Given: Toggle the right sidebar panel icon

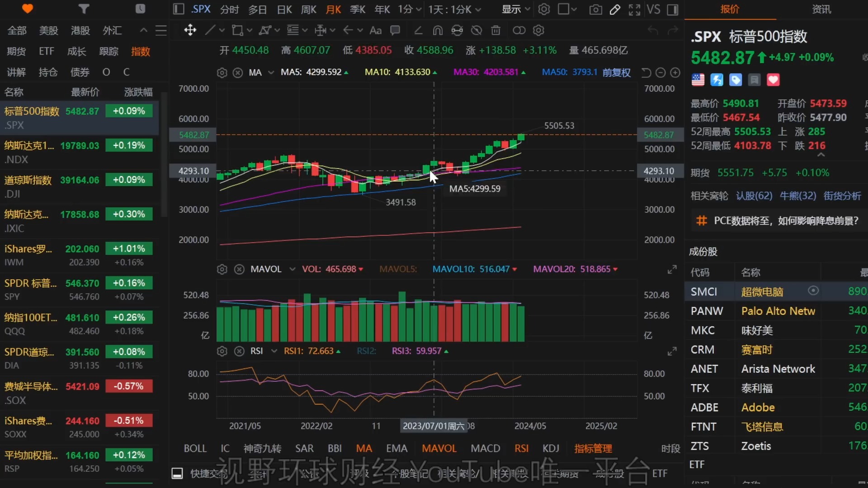Looking at the screenshot, I should (x=673, y=9).
